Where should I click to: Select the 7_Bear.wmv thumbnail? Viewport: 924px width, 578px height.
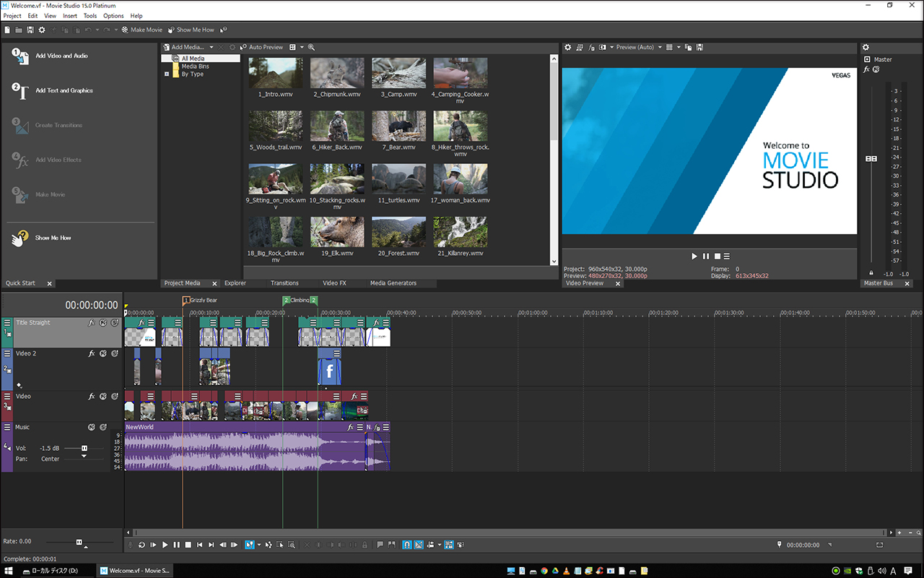pyautogui.click(x=398, y=126)
